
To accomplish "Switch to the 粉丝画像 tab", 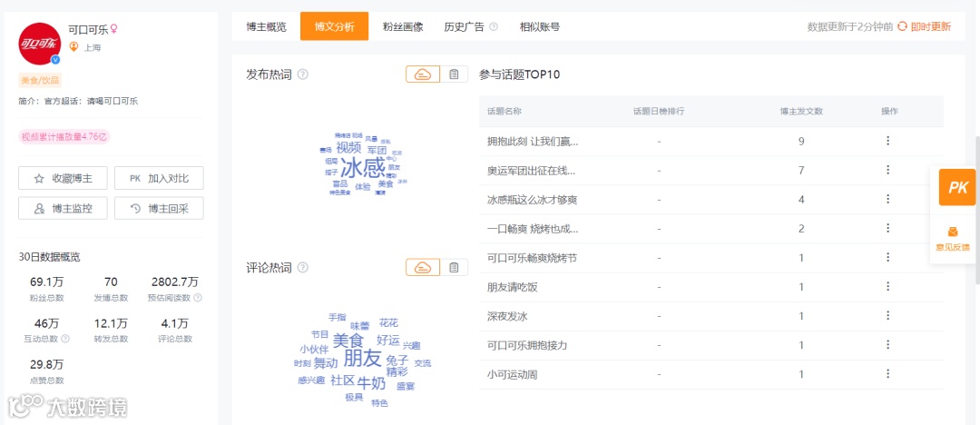I will tap(403, 27).
